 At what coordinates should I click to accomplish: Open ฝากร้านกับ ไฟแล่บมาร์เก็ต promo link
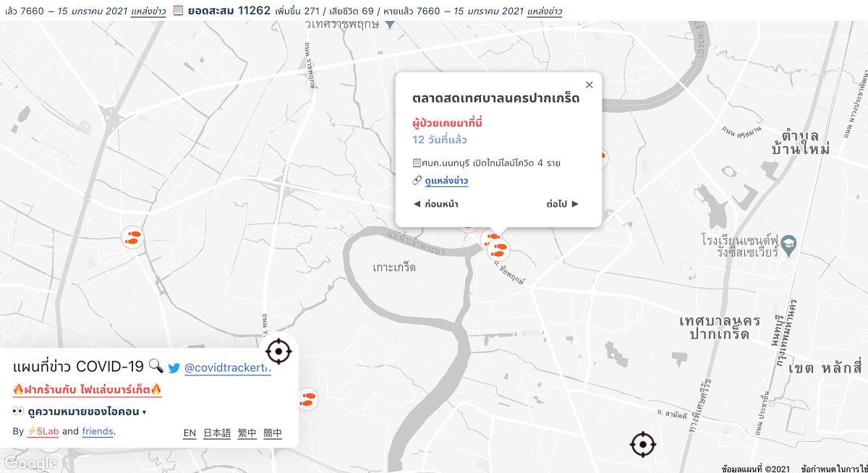pos(88,390)
